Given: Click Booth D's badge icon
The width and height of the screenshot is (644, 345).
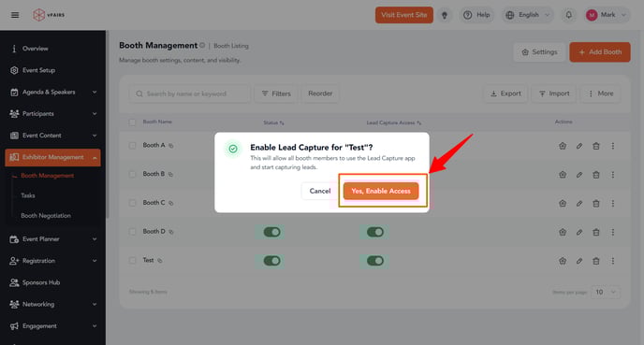Looking at the screenshot, I should pos(563,232).
